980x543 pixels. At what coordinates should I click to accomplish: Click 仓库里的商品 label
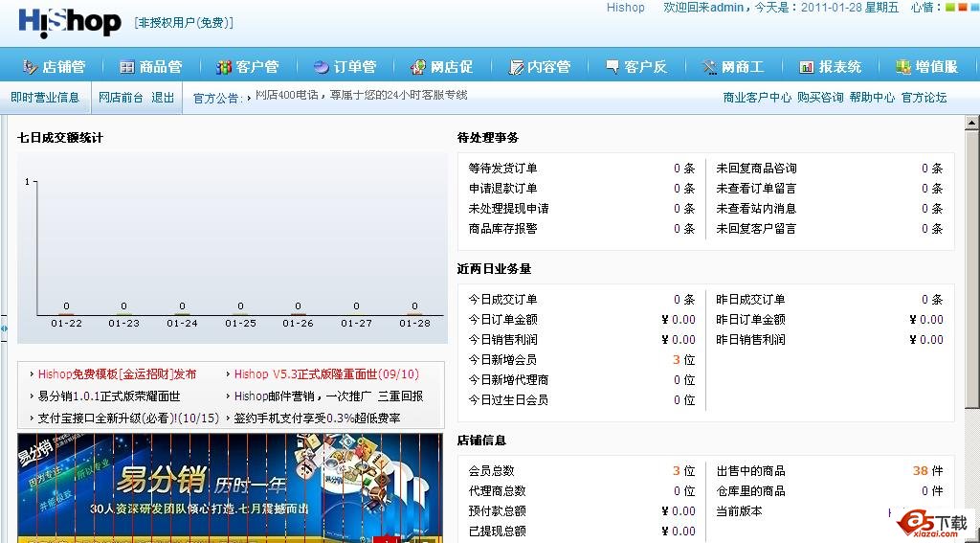pos(750,490)
